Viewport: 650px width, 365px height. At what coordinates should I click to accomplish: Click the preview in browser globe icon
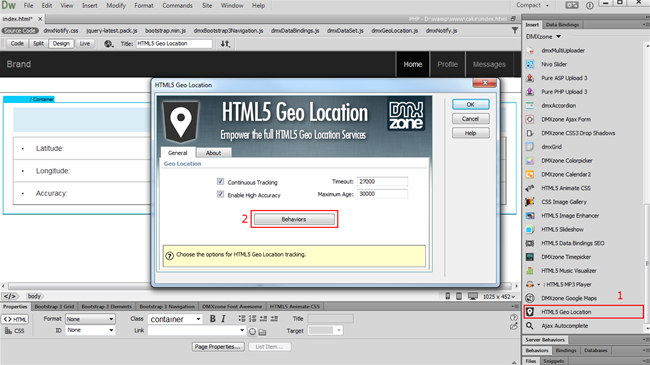click(108, 44)
